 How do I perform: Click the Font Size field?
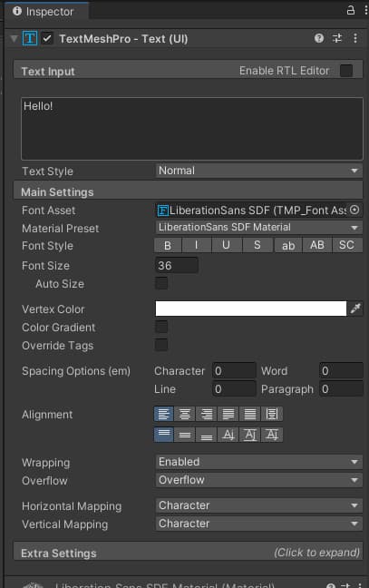click(177, 265)
